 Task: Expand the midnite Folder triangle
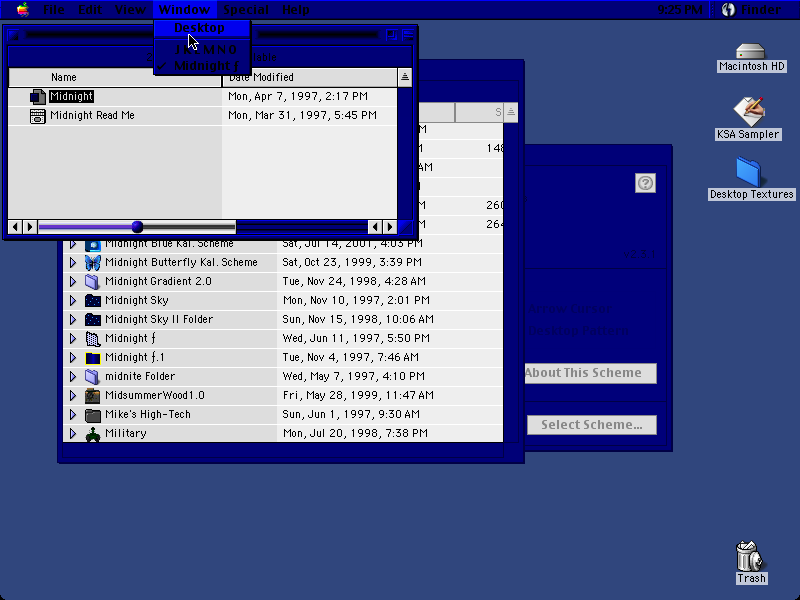[73, 377]
